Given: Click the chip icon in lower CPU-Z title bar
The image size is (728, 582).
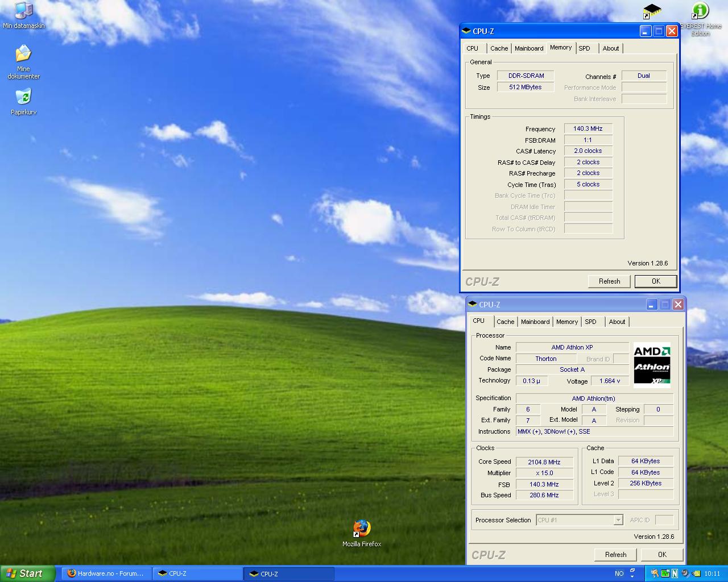Looking at the screenshot, I should pyautogui.click(x=473, y=305).
